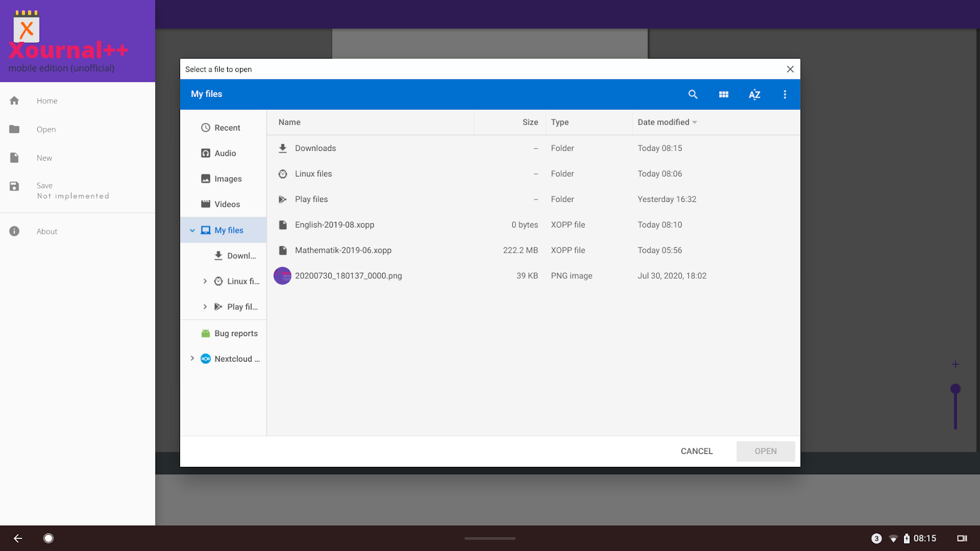Open the AZ sort options
Screen dimensions: 980x551
coord(754,94)
